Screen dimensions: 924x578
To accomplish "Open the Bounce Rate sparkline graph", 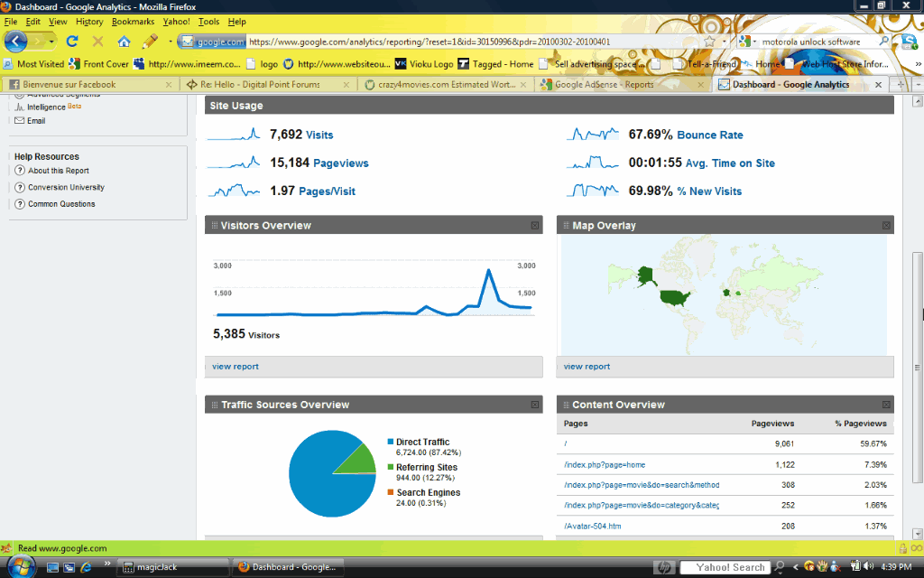I will point(593,135).
